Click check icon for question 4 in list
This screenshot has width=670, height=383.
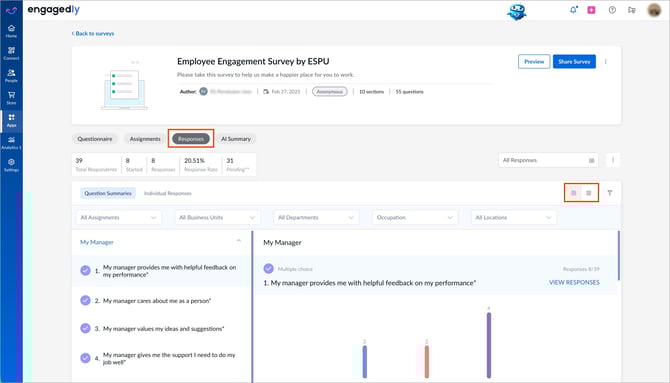tap(85, 358)
